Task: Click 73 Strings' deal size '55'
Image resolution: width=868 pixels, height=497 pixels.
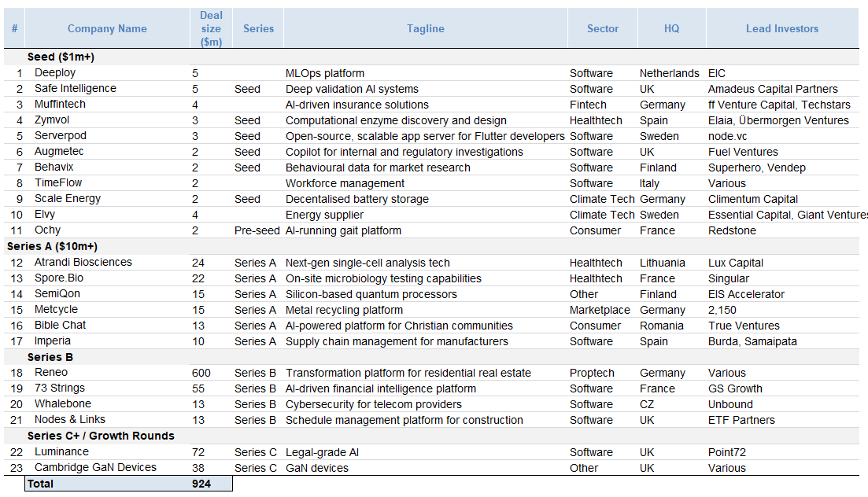Action: [198, 388]
